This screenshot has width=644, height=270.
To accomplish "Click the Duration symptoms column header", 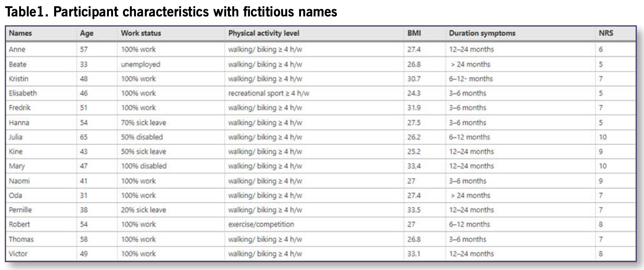I will pyautogui.click(x=482, y=33).
